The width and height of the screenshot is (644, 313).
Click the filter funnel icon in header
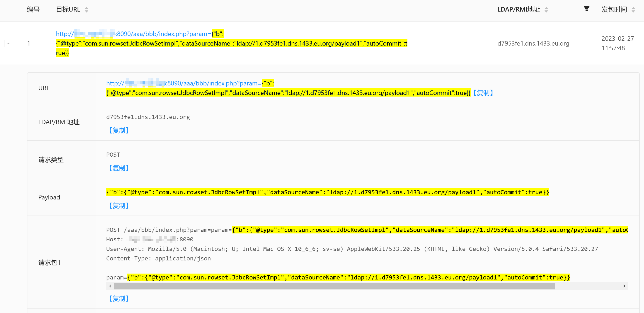586,9
